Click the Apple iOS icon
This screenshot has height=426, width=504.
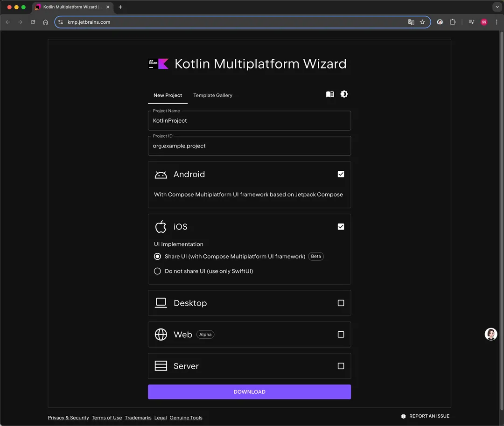point(161,226)
